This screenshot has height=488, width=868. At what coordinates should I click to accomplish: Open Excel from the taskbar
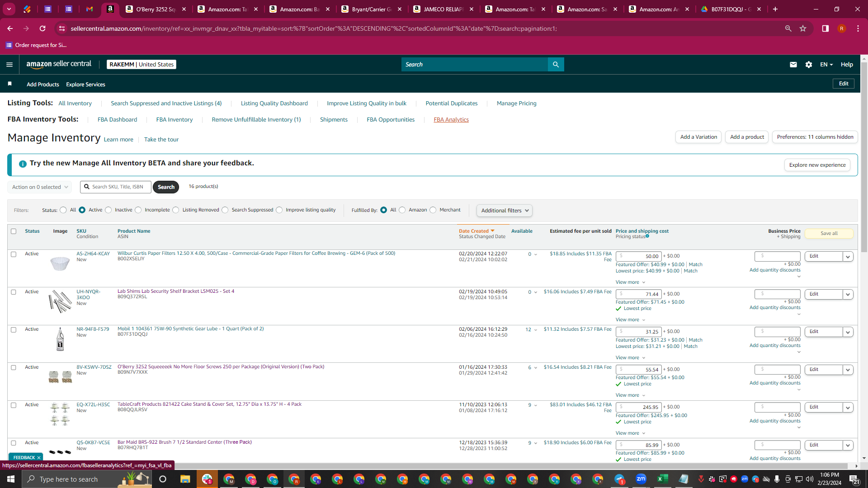663,479
